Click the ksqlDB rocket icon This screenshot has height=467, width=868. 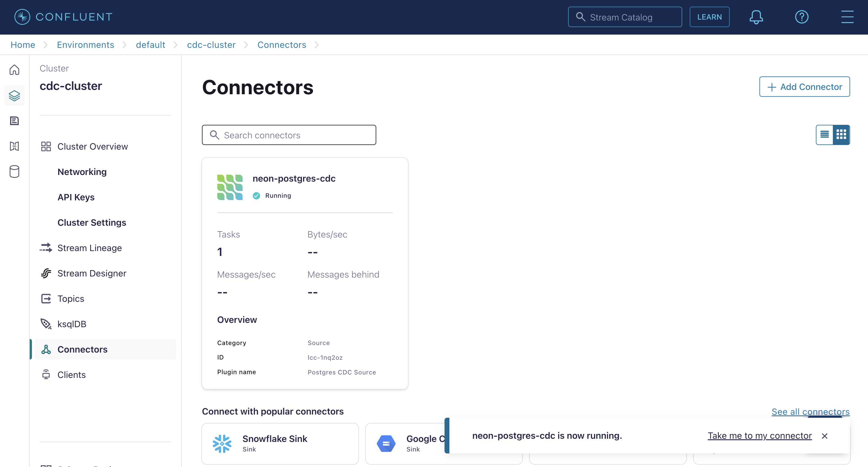coord(46,324)
